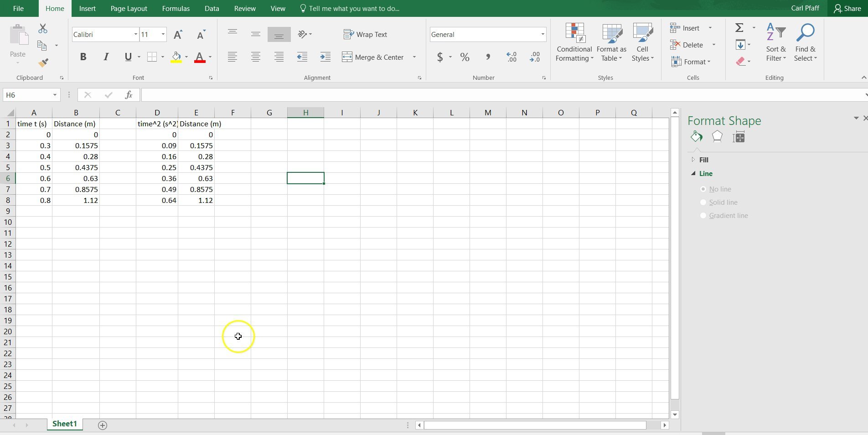The height and width of the screenshot is (435, 868).
Task: Apply bold formatting
Action: click(x=83, y=57)
